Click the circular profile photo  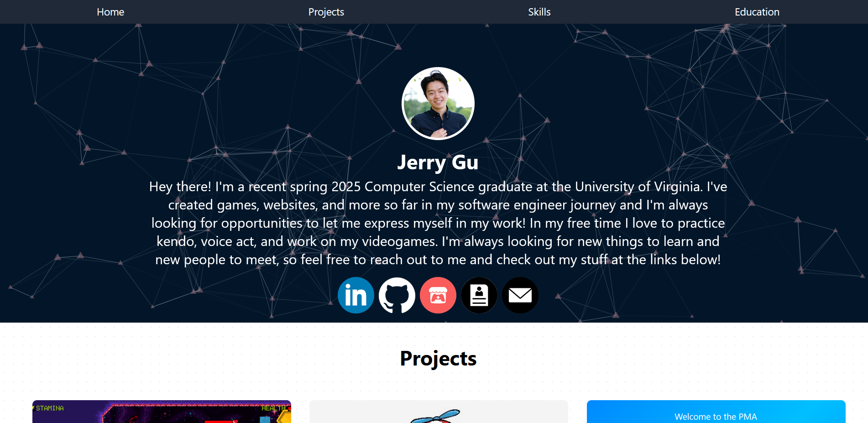coord(438,104)
